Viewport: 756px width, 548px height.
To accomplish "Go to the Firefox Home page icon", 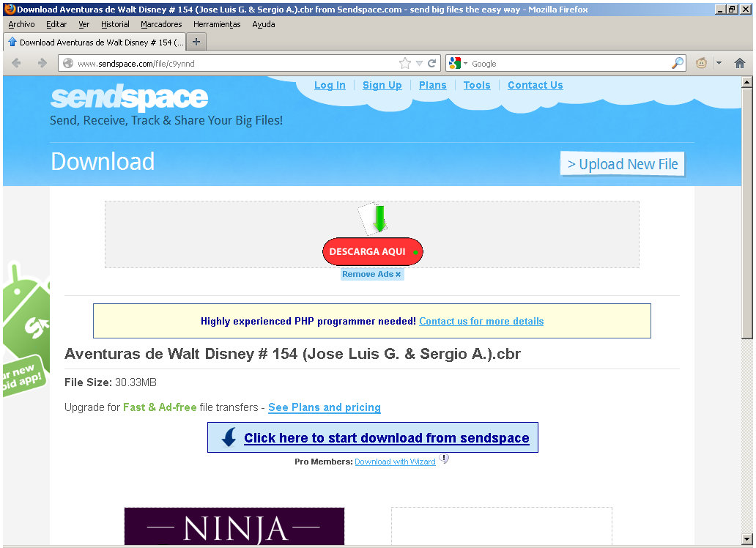I will click(739, 64).
